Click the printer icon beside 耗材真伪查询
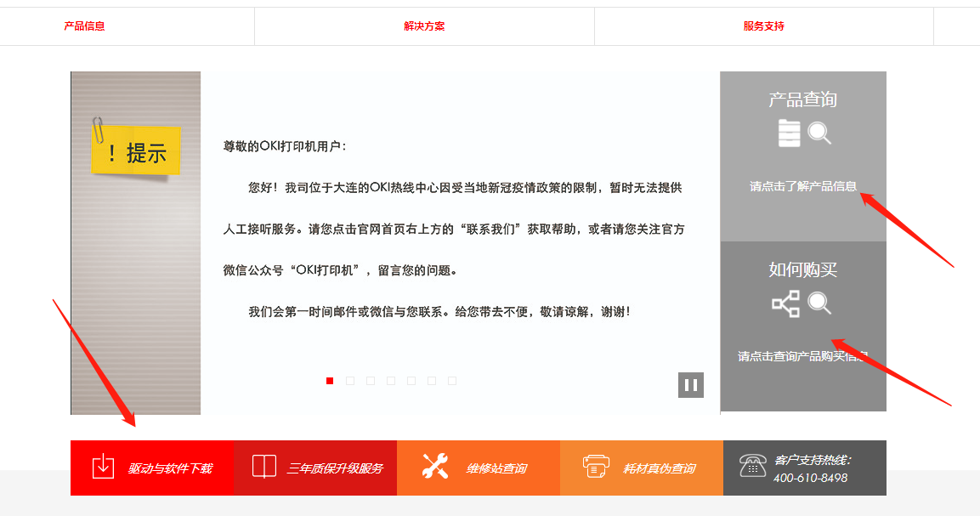Image resolution: width=980 pixels, height=516 pixels. [597, 468]
